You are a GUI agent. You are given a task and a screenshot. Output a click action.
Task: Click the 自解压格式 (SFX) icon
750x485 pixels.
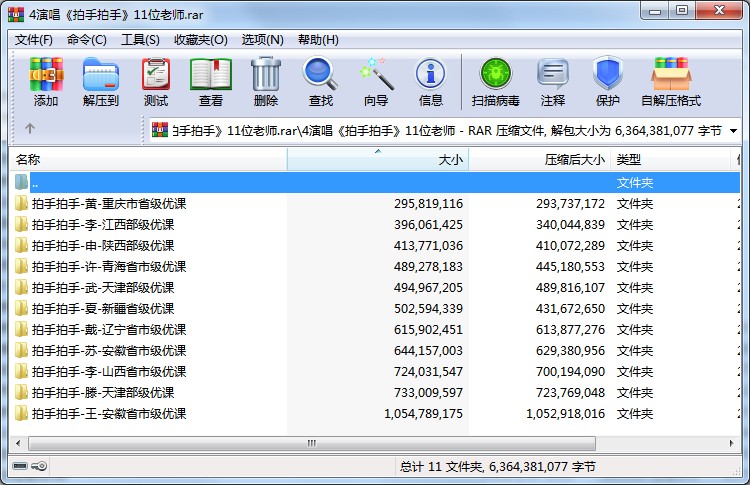pyautogui.click(x=671, y=75)
